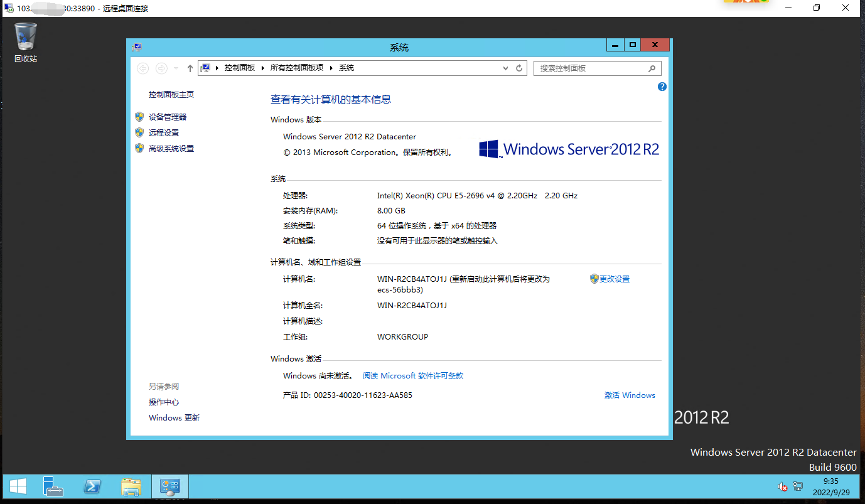Minimize the System window
Screen dimensions: 865x504
[x=615, y=45]
